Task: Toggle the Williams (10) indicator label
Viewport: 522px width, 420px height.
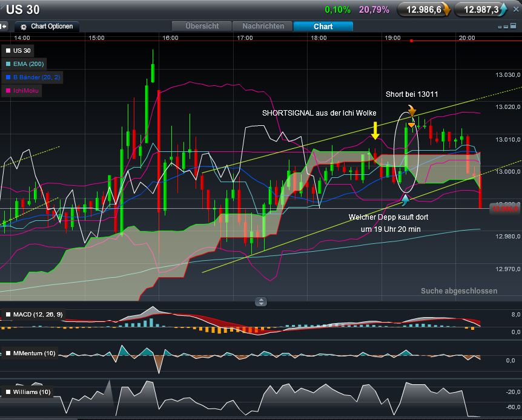Action: [x=28, y=392]
